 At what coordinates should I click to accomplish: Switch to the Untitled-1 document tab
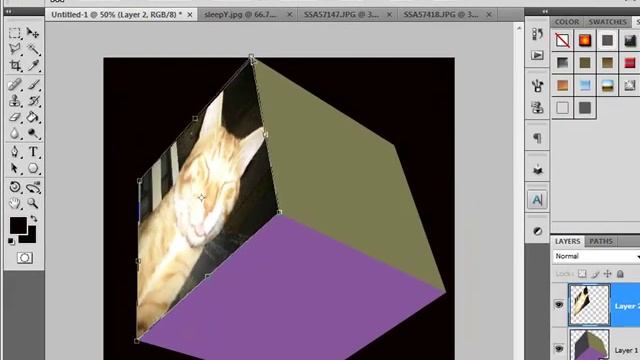click(x=117, y=14)
